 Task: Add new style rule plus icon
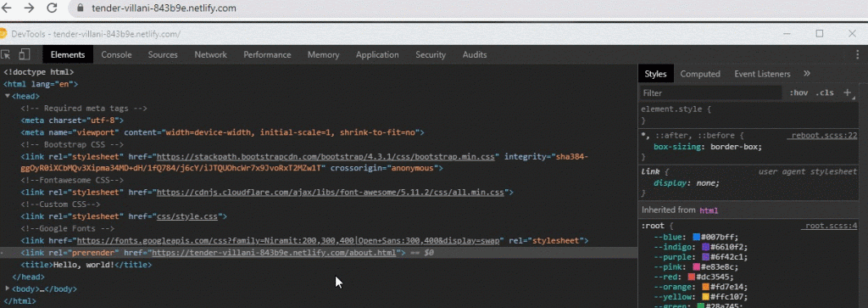(847, 92)
